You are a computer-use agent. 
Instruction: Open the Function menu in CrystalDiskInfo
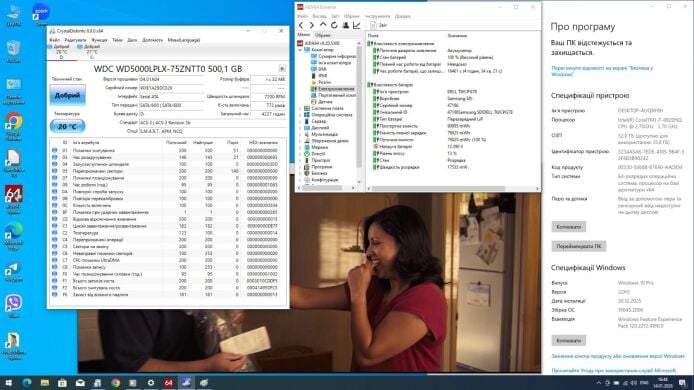coord(99,40)
